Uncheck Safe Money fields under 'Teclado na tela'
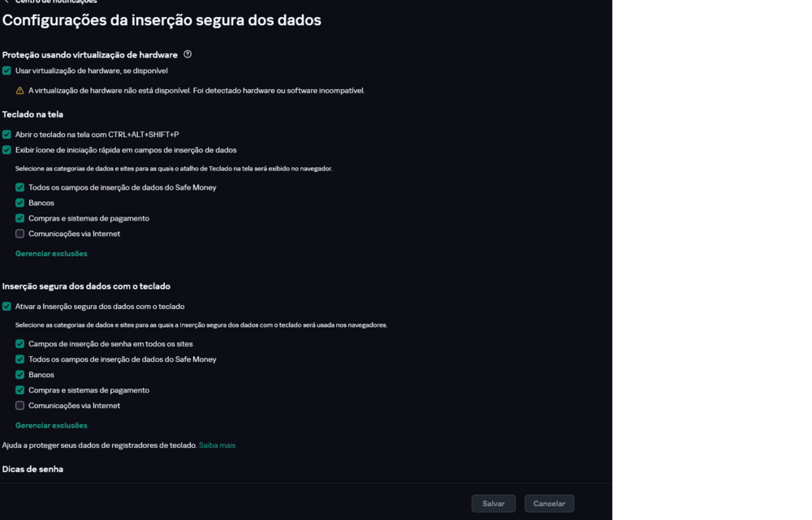 (x=20, y=187)
